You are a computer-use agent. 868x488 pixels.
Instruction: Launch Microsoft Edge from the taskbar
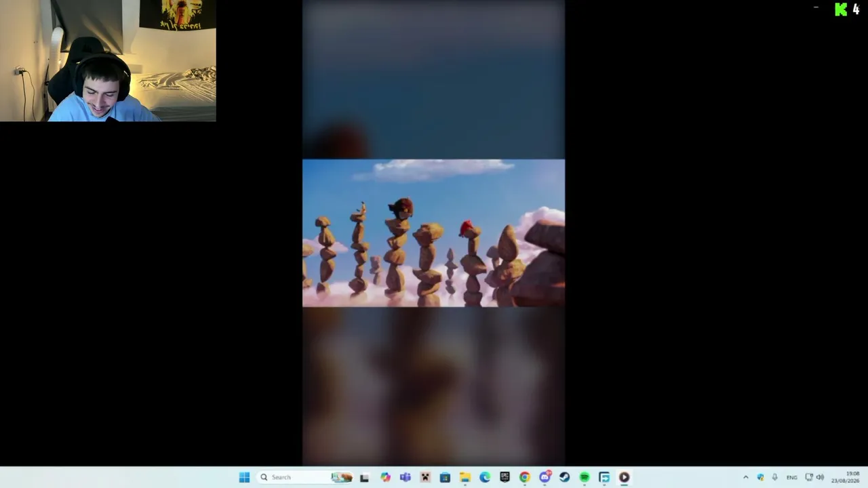point(485,477)
